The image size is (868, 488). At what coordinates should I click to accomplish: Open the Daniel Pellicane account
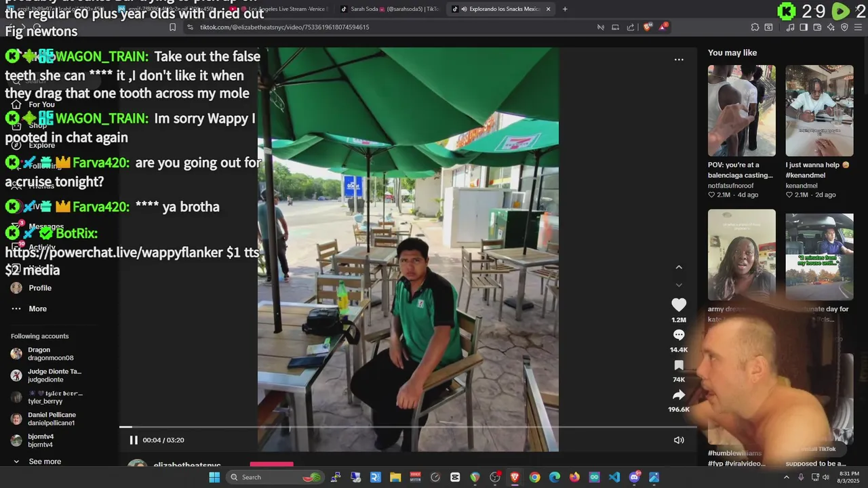point(52,419)
